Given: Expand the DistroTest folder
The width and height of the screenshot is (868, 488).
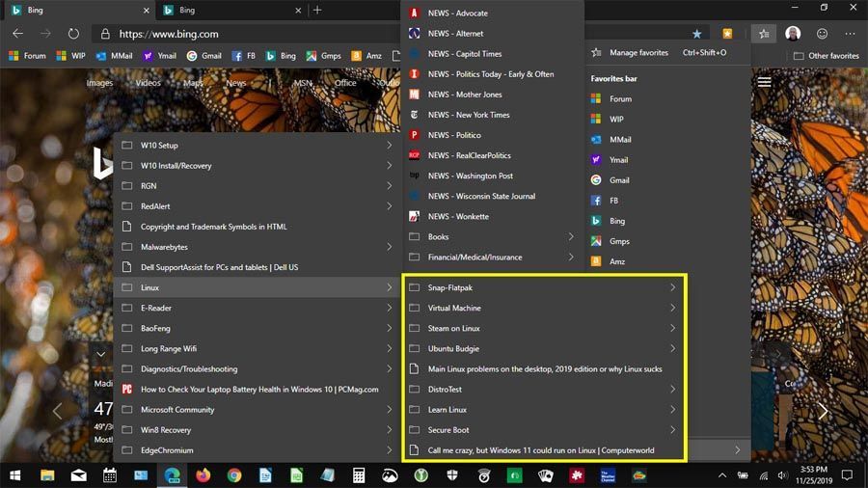Looking at the screenshot, I should pos(544,390).
